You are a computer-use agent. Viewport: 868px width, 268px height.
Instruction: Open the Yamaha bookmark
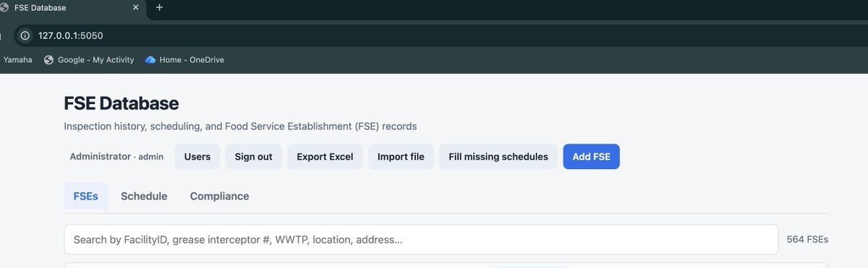[x=17, y=60]
